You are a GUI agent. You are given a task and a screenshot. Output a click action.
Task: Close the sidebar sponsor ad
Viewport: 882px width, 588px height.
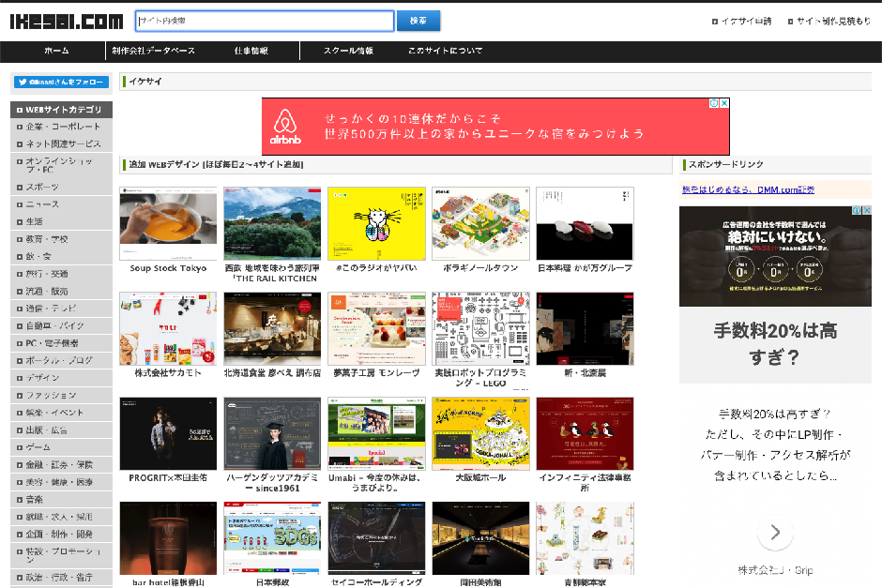click(867, 210)
